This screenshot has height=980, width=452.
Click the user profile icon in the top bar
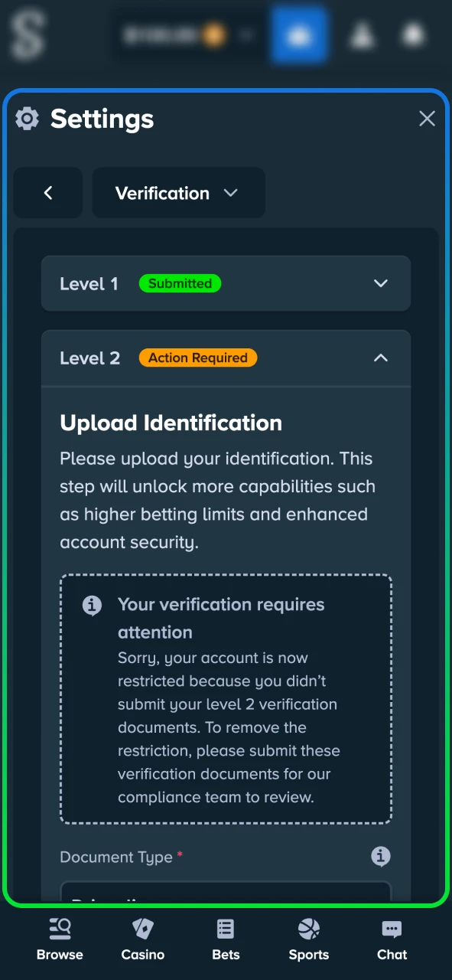click(362, 34)
